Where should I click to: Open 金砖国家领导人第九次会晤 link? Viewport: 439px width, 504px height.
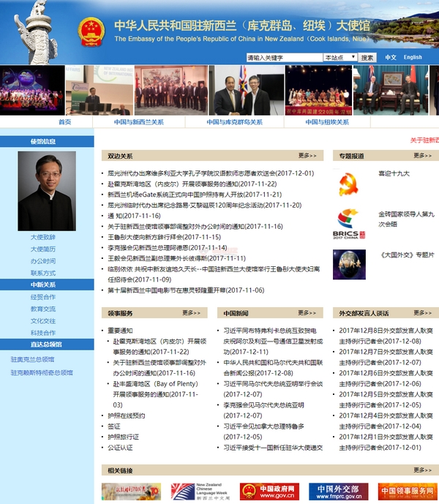[407, 219]
